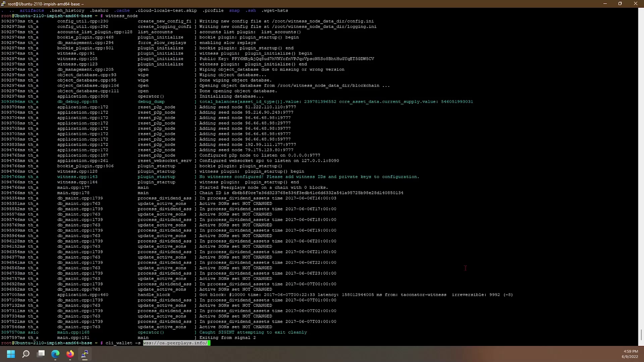Viewport: 644px width, 362px height.
Task: Click 'Initializing database...' message
Action: (231, 97)
